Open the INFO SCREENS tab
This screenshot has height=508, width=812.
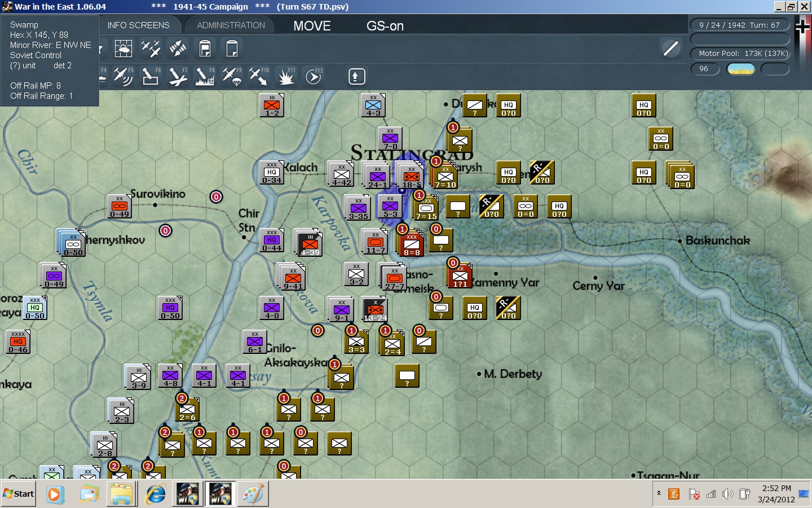point(138,25)
